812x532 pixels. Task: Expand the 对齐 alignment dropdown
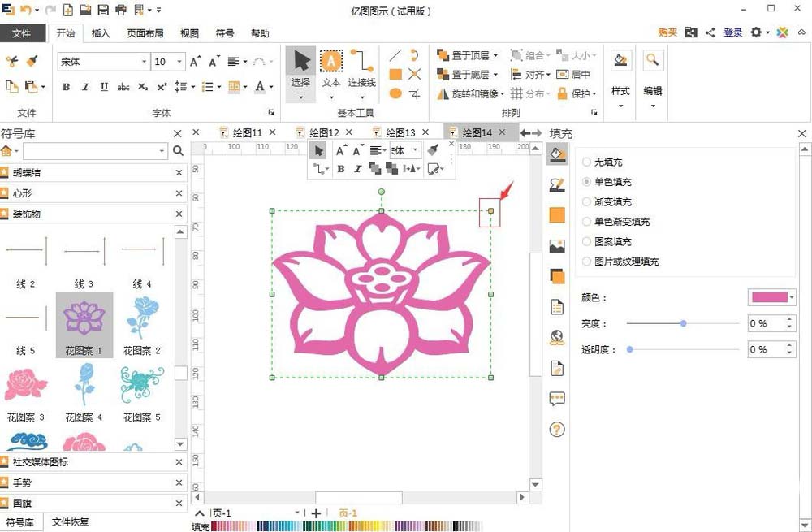click(535, 74)
